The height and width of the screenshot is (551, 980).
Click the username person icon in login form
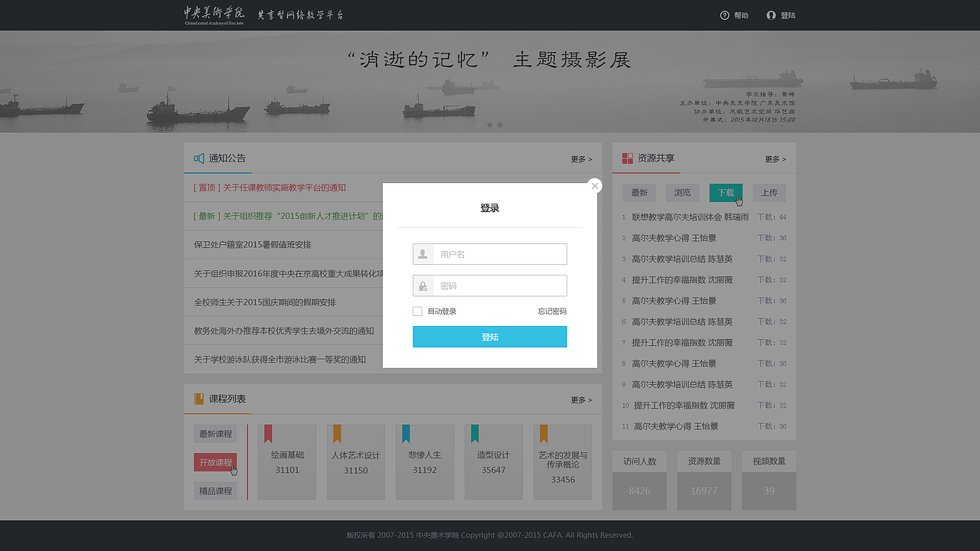[423, 253]
